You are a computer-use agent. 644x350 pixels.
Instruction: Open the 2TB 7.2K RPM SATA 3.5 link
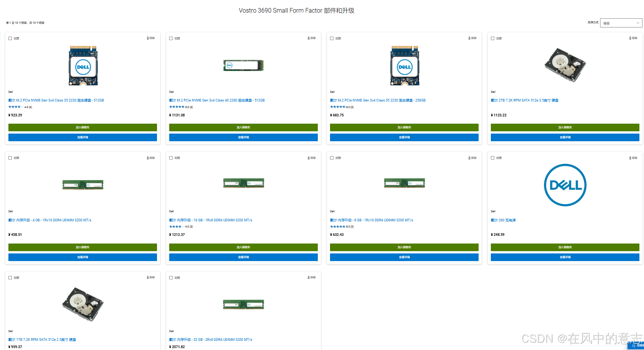(524, 100)
